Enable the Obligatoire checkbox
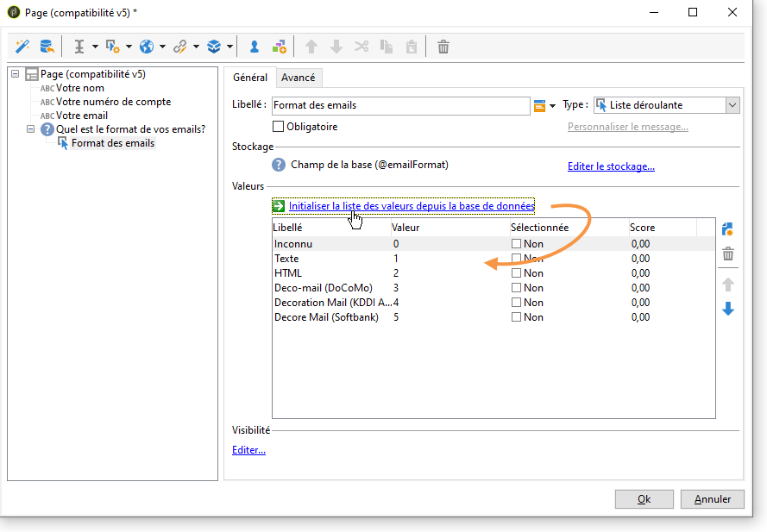The height and width of the screenshot is (532, 767). point(278,127)
